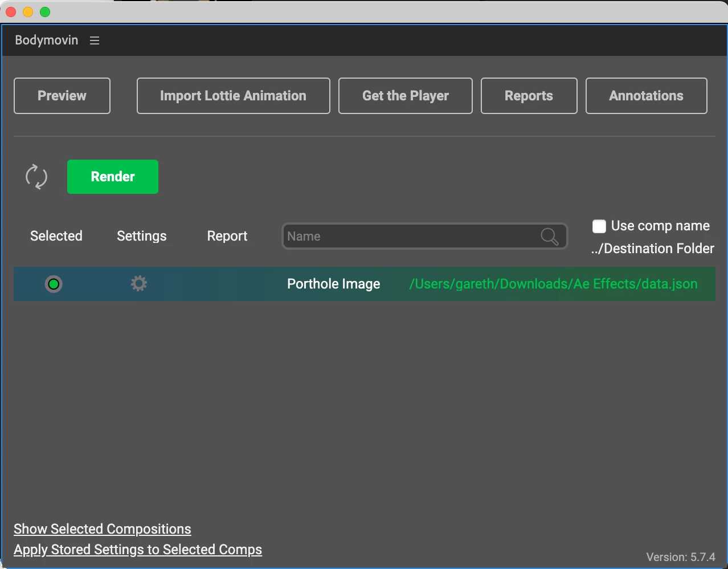Open the Preview button
728x569 pixels.
click(62, 96)
